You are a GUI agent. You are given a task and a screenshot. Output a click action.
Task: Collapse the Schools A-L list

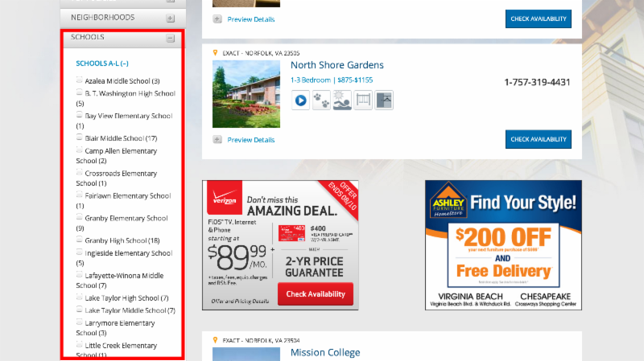[102, 64]
